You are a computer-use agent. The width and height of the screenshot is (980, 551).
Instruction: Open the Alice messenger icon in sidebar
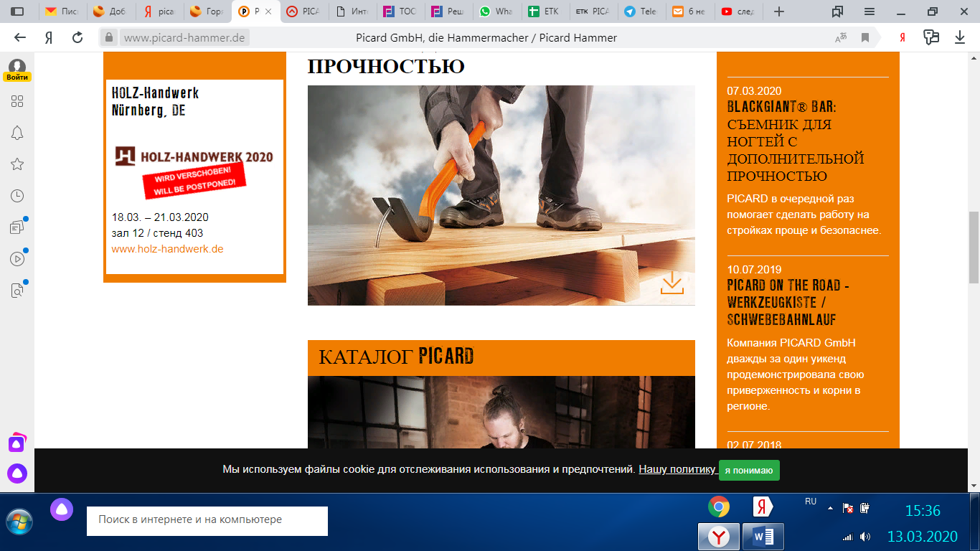pos(17,443)
